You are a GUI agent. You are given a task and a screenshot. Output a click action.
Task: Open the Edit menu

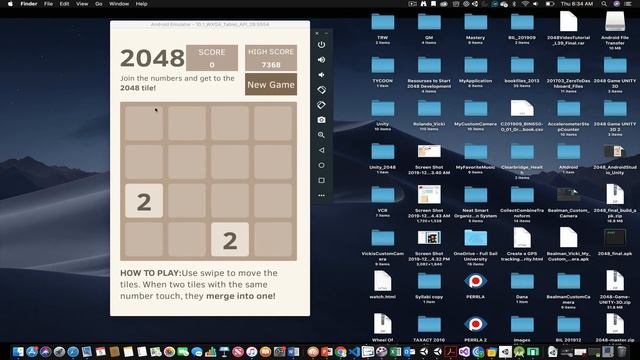64,4
